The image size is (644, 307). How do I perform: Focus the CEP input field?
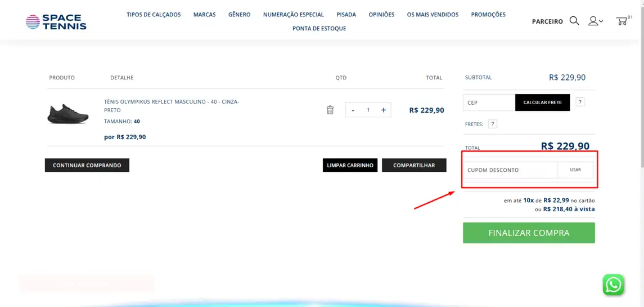point(489,103)
